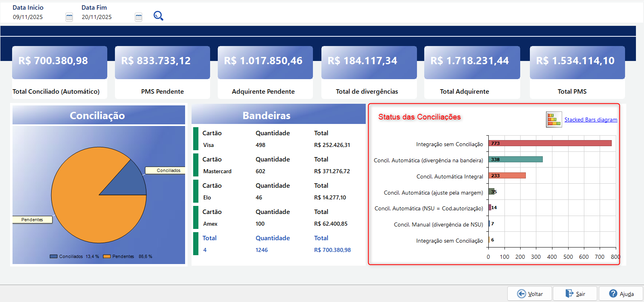
Task: Click the Sair button
Action: pyautogui.click(x=575, y=294)
